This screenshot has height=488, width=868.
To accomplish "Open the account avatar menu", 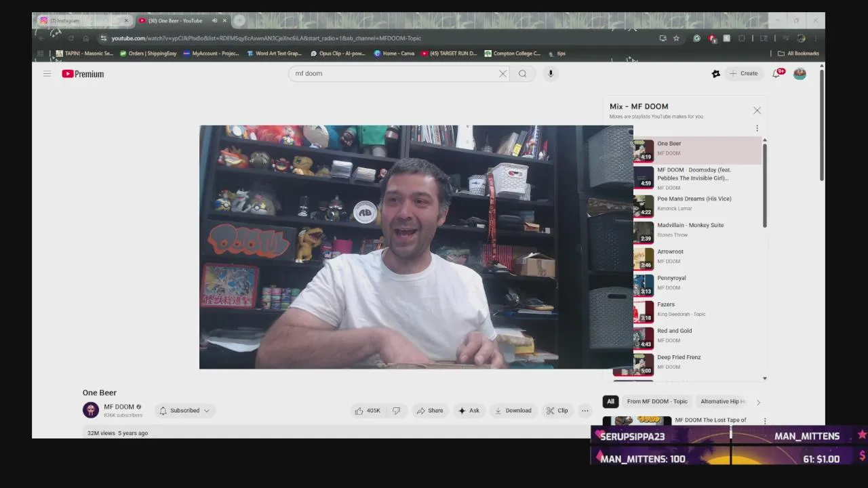I will pyautogui.click(x=800, y=73).
